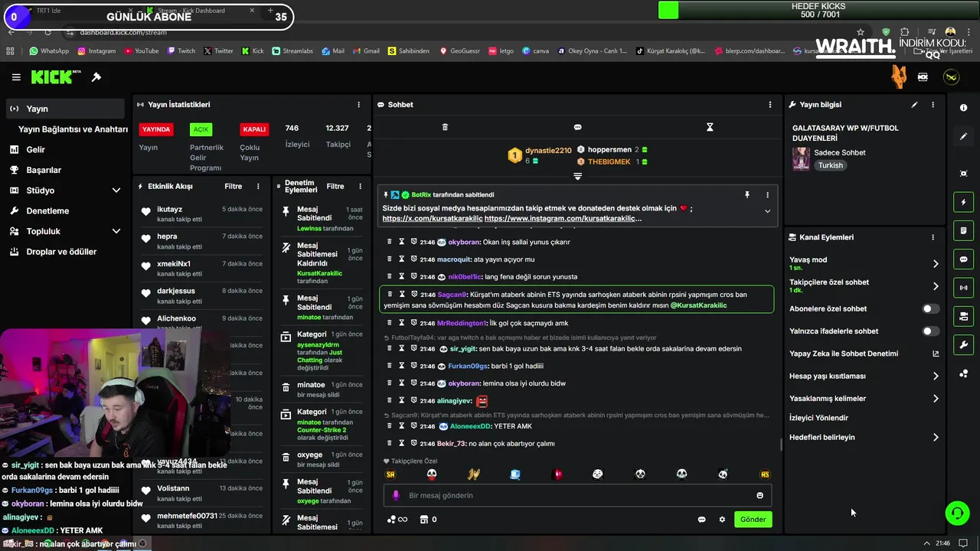980x551 pixels.
Task: Unpin the BotRix pinned message
Action: click(x=746, y=195)
